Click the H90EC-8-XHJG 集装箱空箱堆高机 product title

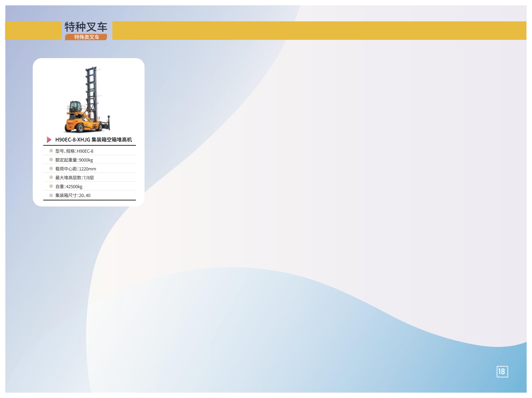click(x=94, y=140)
